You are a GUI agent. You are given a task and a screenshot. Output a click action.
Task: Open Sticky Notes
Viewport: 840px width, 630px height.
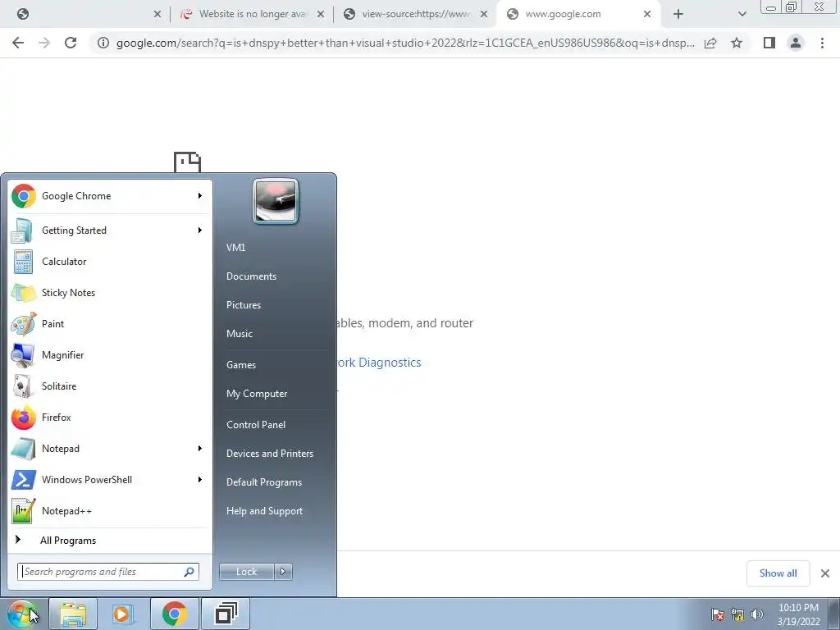(x=109, y=293)
